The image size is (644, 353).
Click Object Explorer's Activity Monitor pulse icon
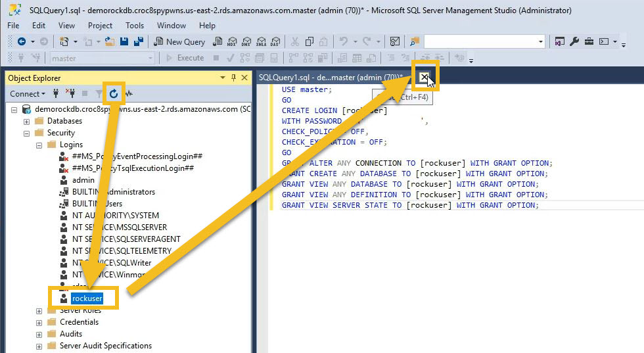pos(129,94)
